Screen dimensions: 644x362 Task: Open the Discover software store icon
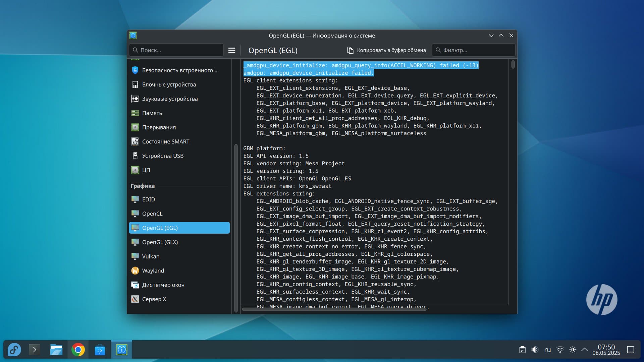[x=100, y=350]
